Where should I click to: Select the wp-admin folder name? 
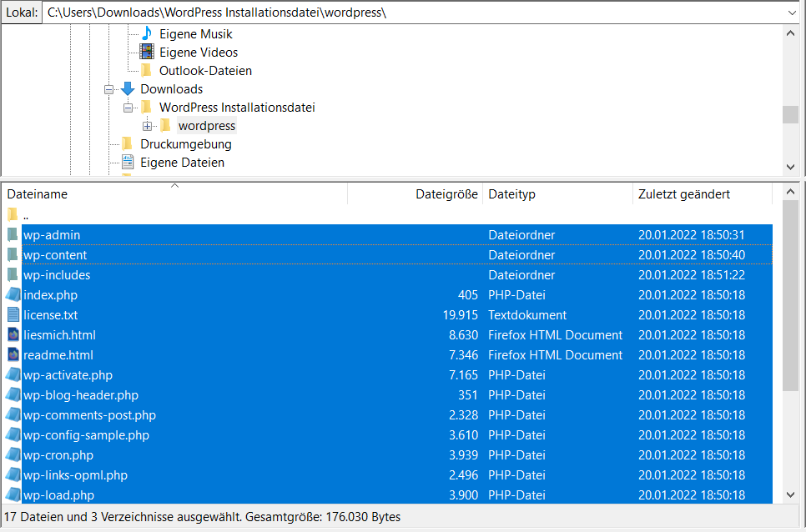(52, 235)
